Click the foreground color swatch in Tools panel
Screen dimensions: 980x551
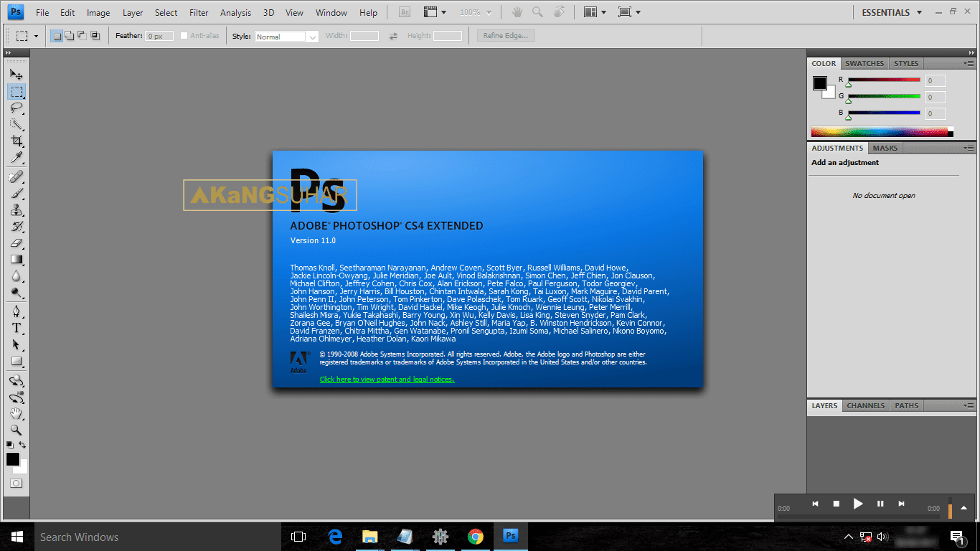click(x=13, y=459)
